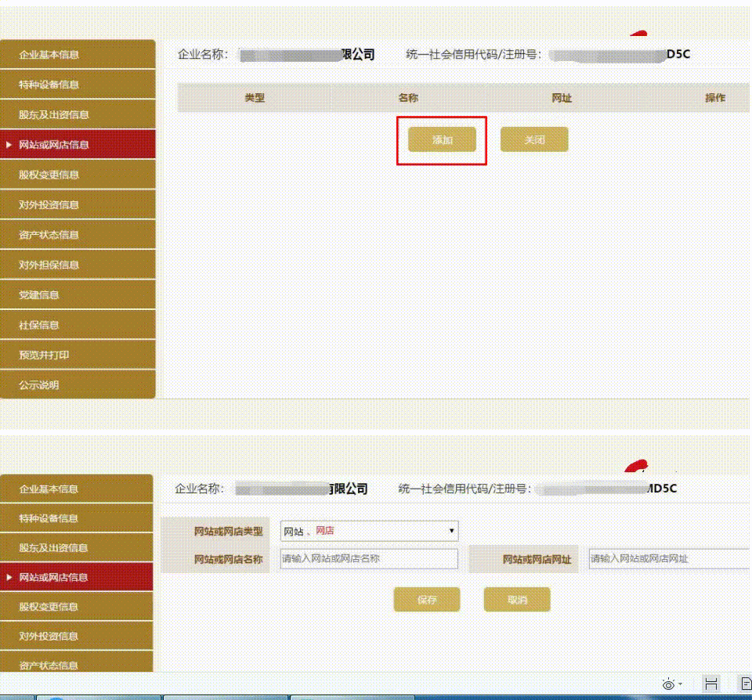Click the 网站或网店名称 name input field
This screenshot has width=752, height=700.
pos(368,558)
